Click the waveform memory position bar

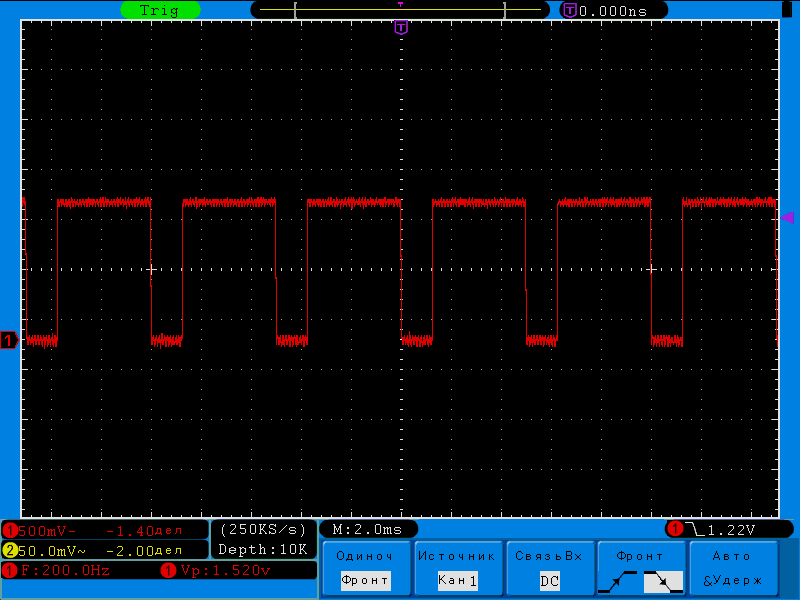tap(400, 10)
